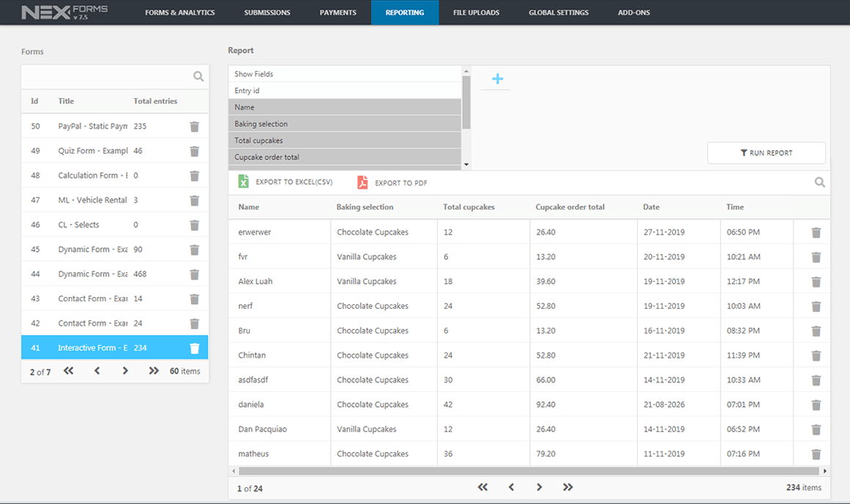Screen dimensions: 850x504
Task: Sort by Total cupcakes column header
Action: pyautogui.click(x=469, y=207)
